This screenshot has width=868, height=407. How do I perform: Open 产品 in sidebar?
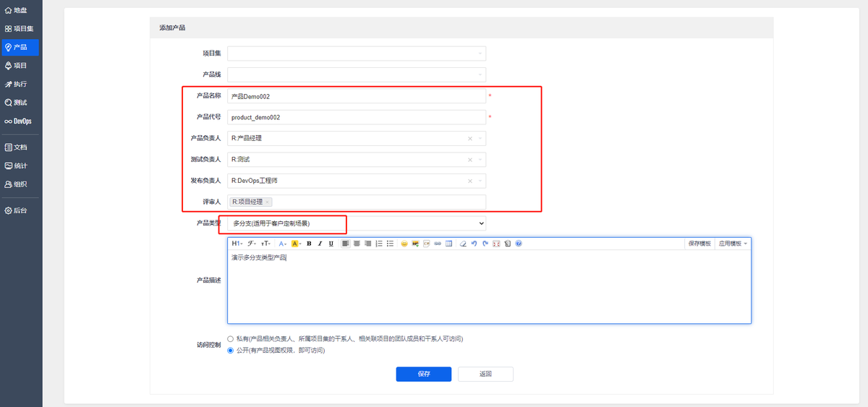(x=20, y=47)
